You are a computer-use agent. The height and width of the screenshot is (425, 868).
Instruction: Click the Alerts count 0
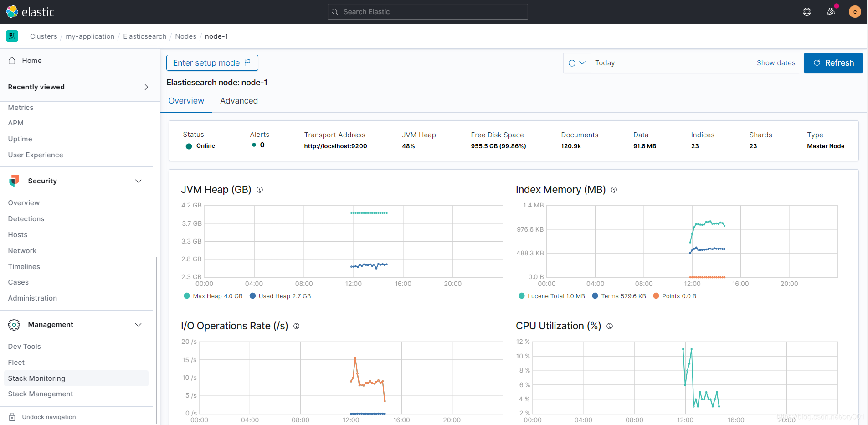click(262, 145)
